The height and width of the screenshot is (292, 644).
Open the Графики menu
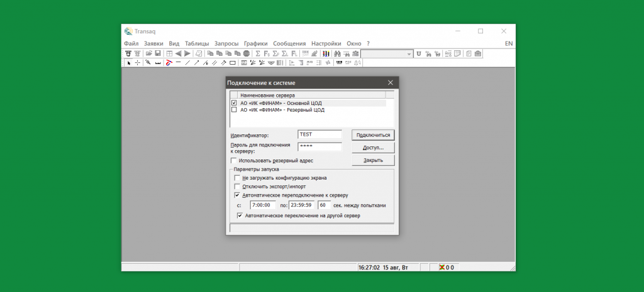pos(256,43)
